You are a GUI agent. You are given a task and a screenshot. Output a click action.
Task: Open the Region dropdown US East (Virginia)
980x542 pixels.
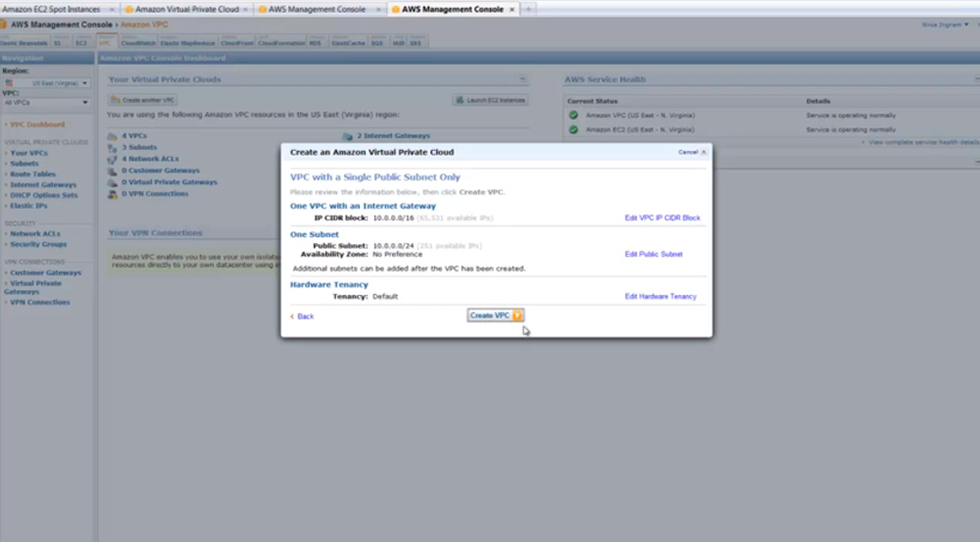(46, 83)
